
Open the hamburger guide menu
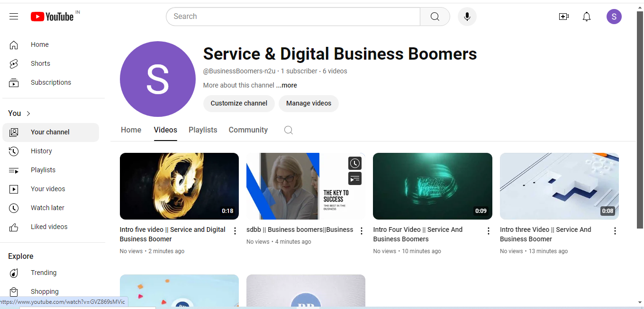(x=14, y=17)
